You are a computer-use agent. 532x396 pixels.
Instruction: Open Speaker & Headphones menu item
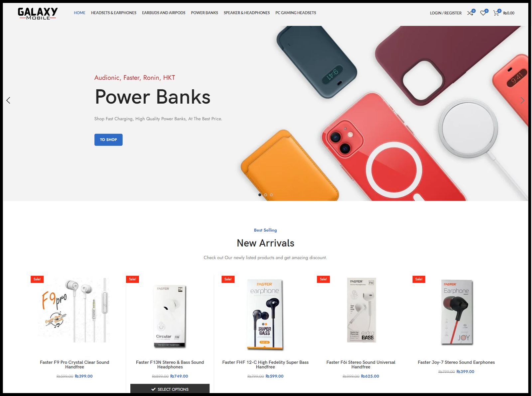tap(247, 13)
